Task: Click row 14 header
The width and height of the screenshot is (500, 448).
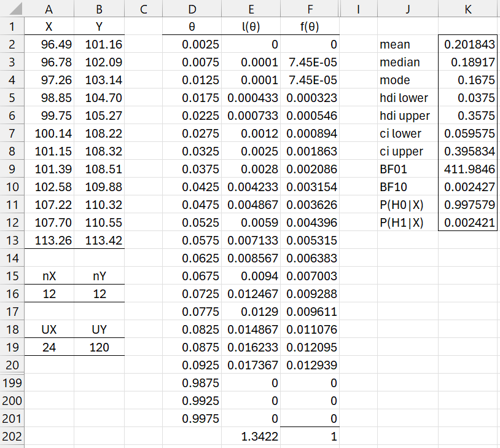Action: 12,258
